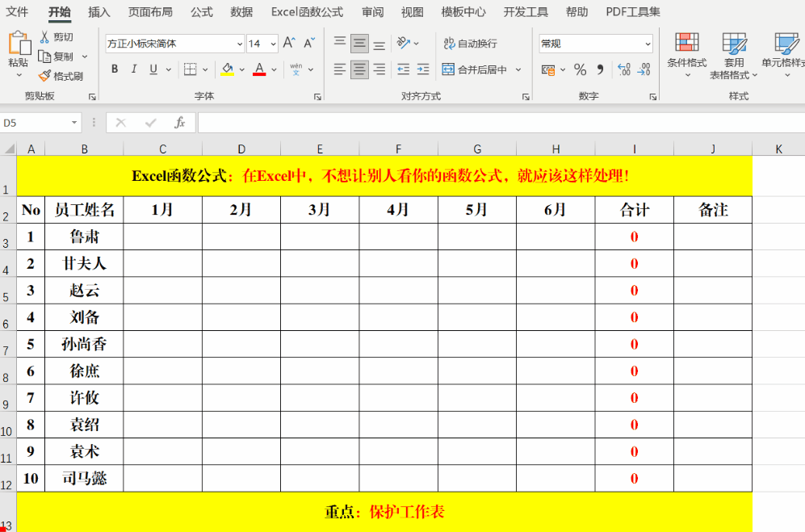Click the Copy icon

pyautogui.click(x=44, y=56)
